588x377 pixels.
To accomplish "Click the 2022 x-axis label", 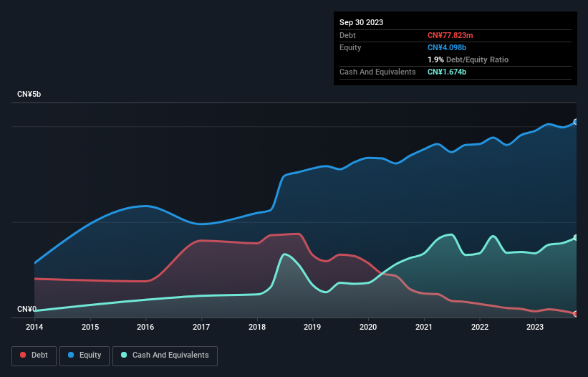I will click(480, 327).
